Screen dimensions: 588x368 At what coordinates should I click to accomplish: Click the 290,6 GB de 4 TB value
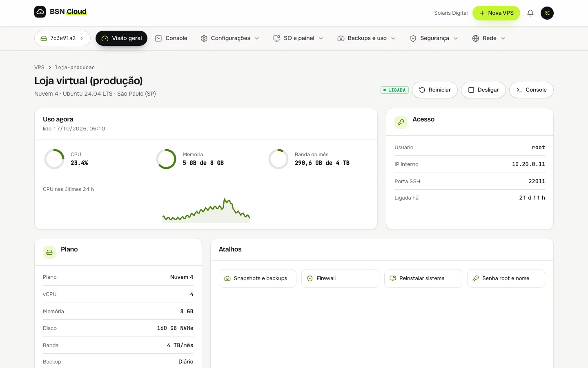tap(322, 163)
